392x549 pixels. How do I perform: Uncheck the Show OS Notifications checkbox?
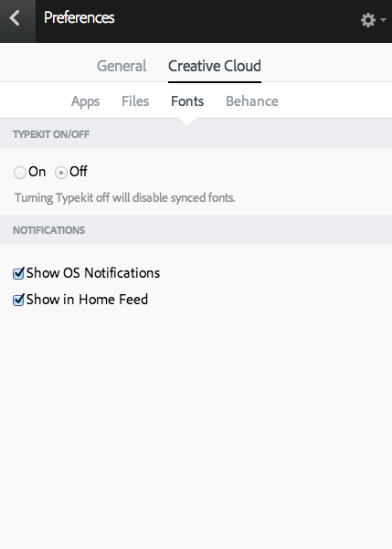coord(18,273)
